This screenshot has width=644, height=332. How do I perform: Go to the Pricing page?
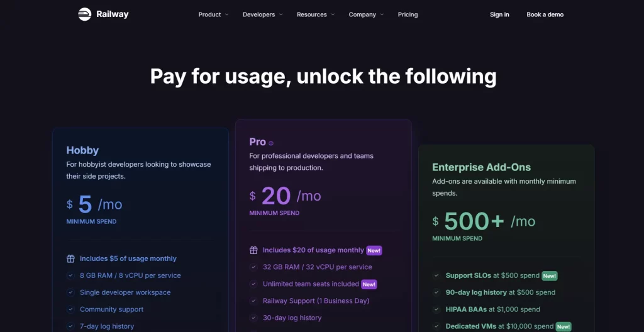[x=408, y=14]
